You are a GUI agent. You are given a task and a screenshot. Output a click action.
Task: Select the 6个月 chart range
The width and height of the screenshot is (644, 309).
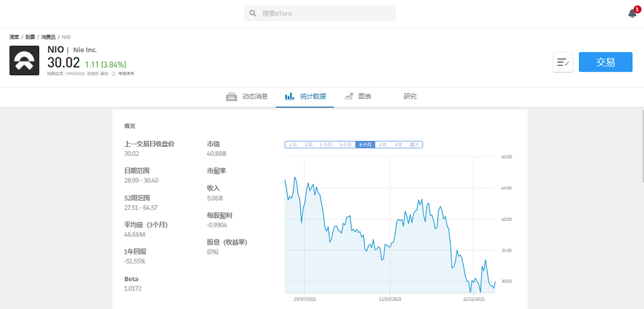(x=365, y=144)
